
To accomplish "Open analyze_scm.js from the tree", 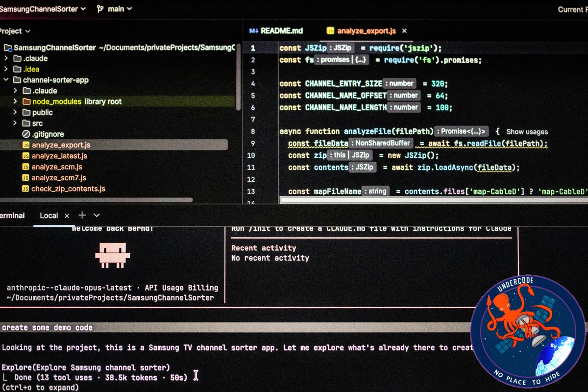I will click(x=57, y=167).
